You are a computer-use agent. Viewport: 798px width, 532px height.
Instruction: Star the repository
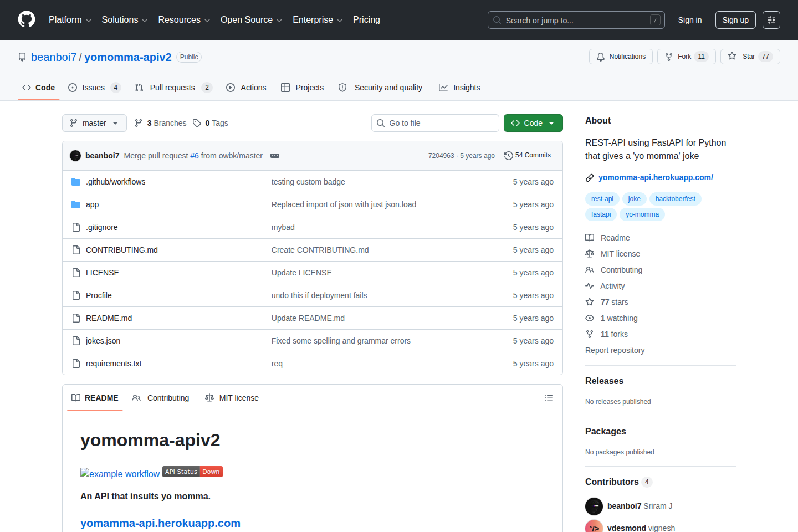pos(749,57)
